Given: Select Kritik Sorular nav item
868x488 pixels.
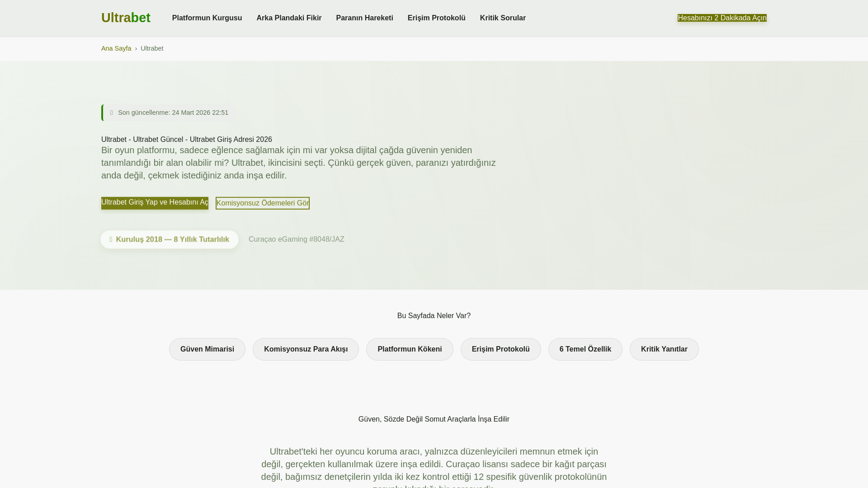Looking at the screenshot, I should [x=503, y=18].
